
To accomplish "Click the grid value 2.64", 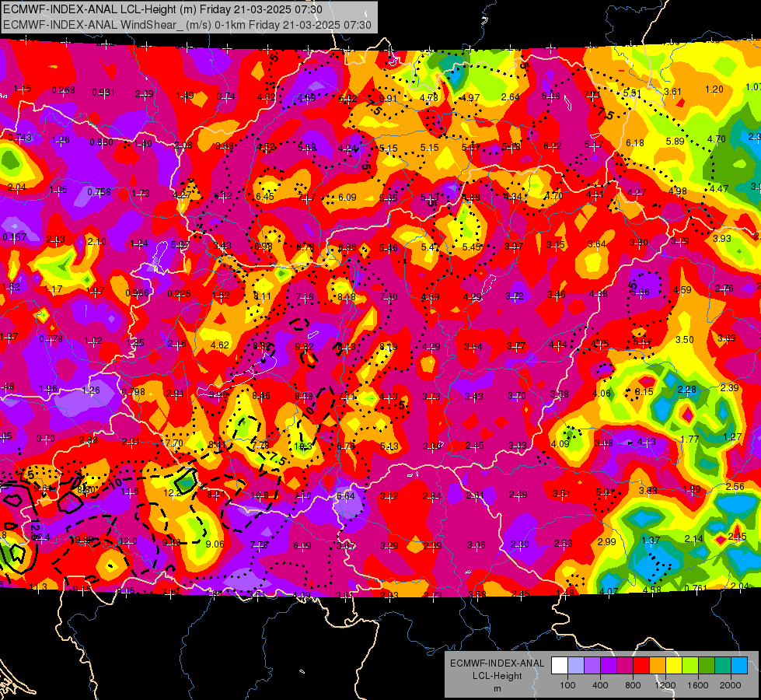I will click(511, 96).
